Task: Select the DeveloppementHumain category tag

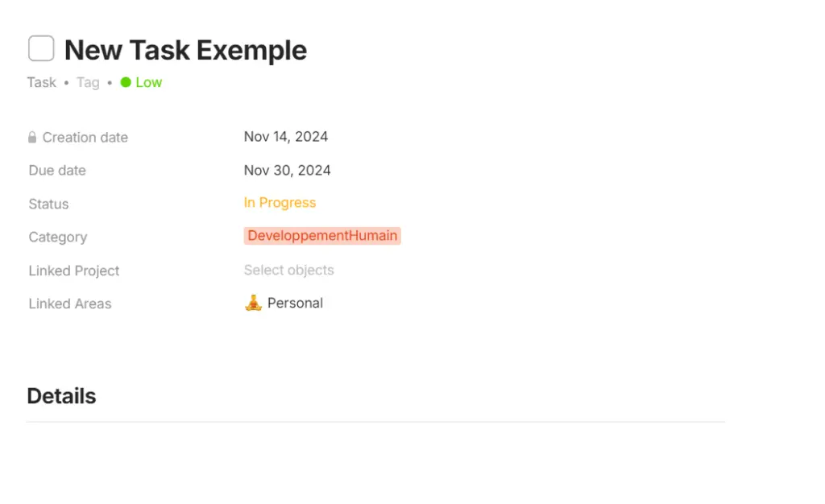Action: (x=322, y=235)
